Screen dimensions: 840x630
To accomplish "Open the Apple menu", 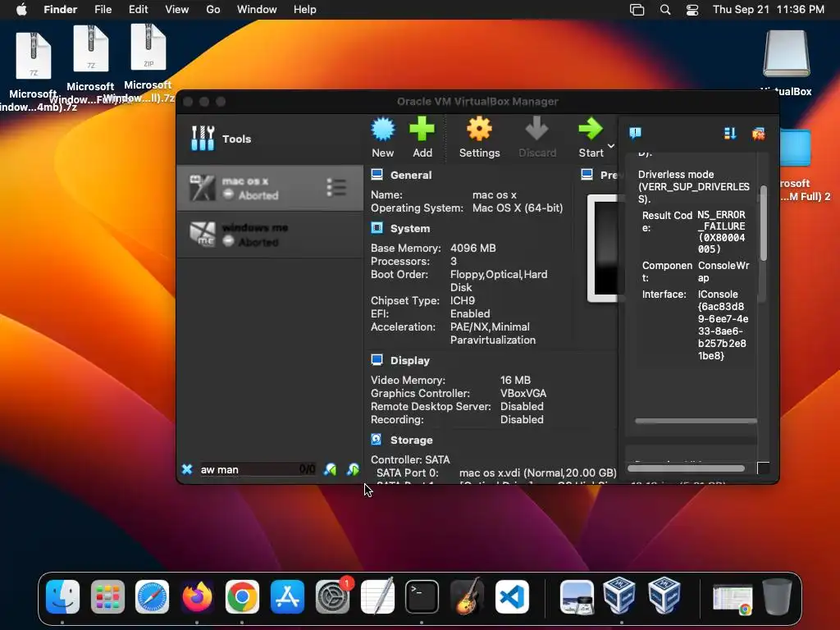I will [21, 10].
